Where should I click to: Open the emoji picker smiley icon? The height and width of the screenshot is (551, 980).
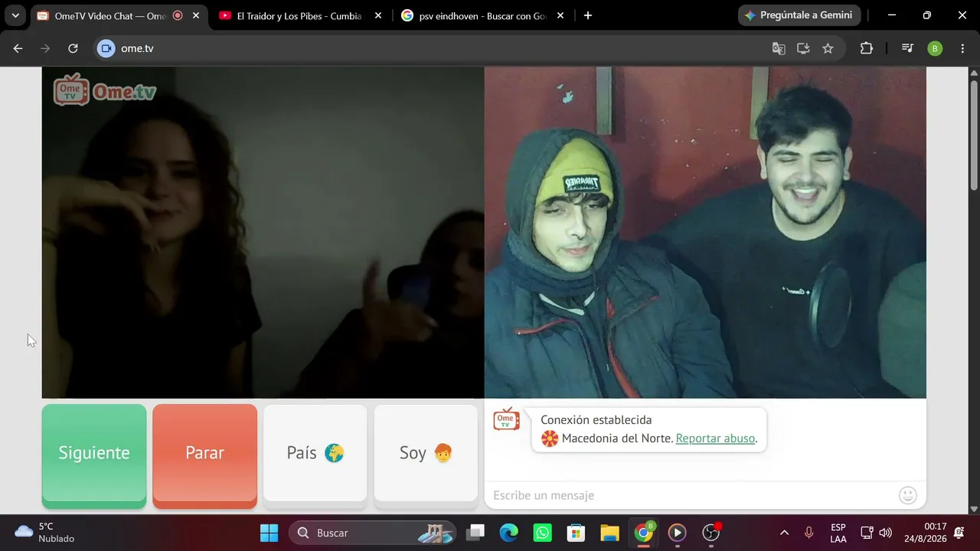tap(908, 495)
